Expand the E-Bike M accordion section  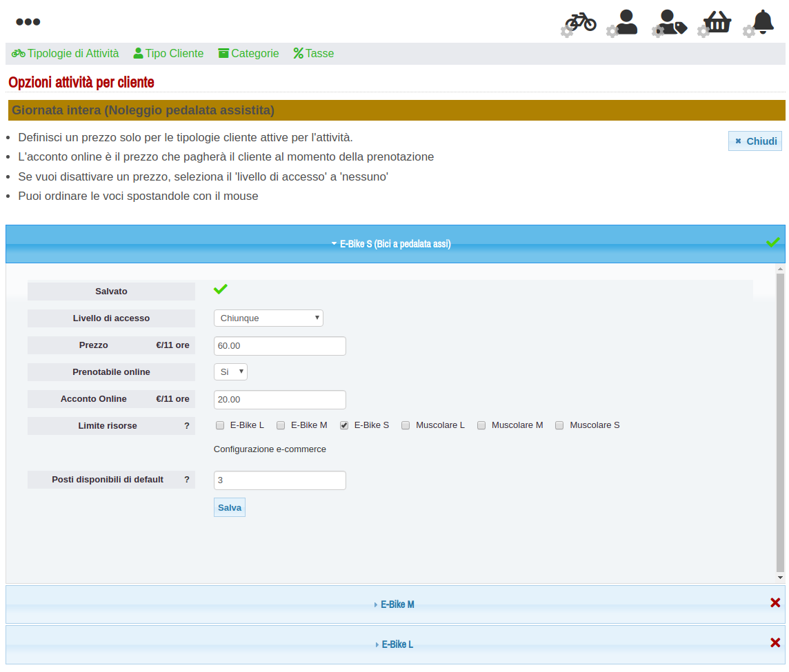tap(394, 604)
